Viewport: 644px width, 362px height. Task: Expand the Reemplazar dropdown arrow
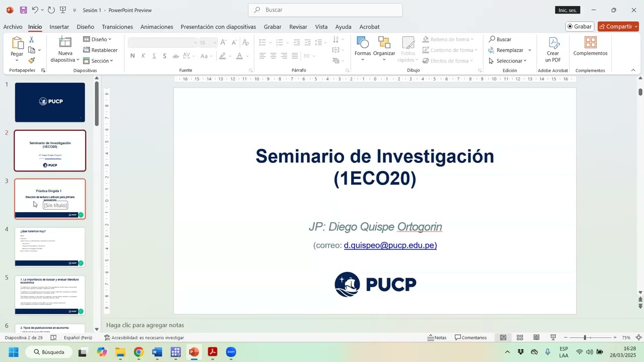click(529, 50)
